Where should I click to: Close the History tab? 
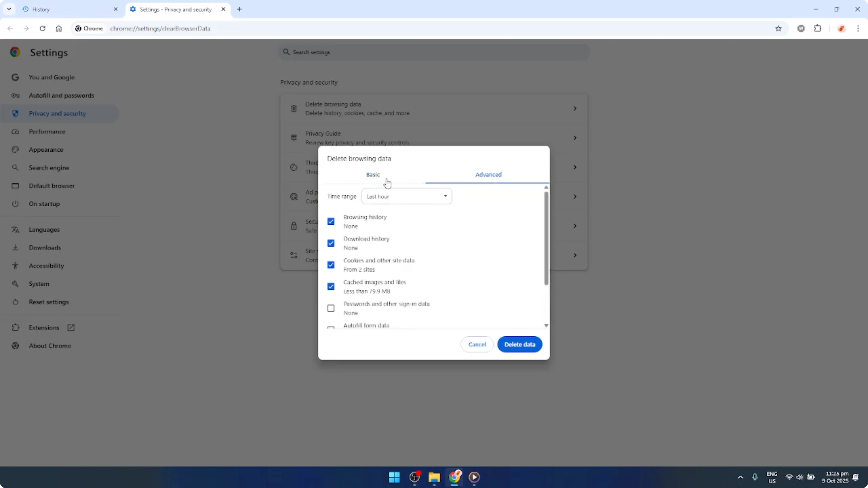pos(116,9)
